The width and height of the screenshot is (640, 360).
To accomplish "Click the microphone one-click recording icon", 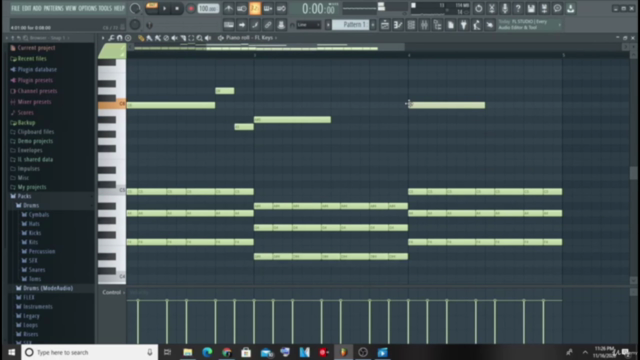I will point(505,8).
